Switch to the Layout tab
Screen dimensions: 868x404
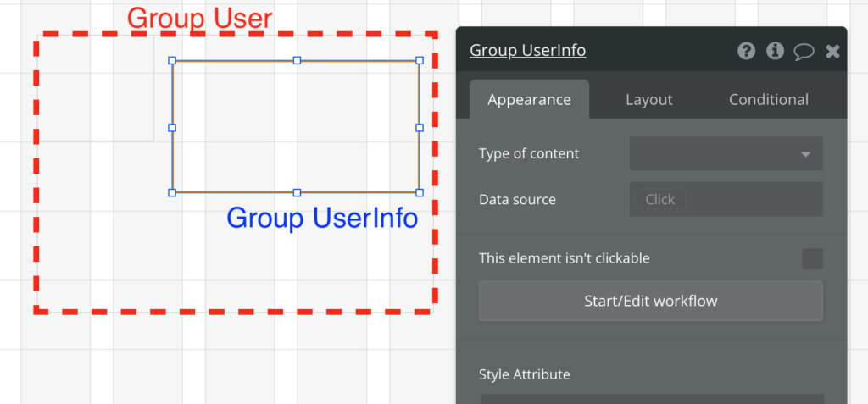click(x=648, y=100)
